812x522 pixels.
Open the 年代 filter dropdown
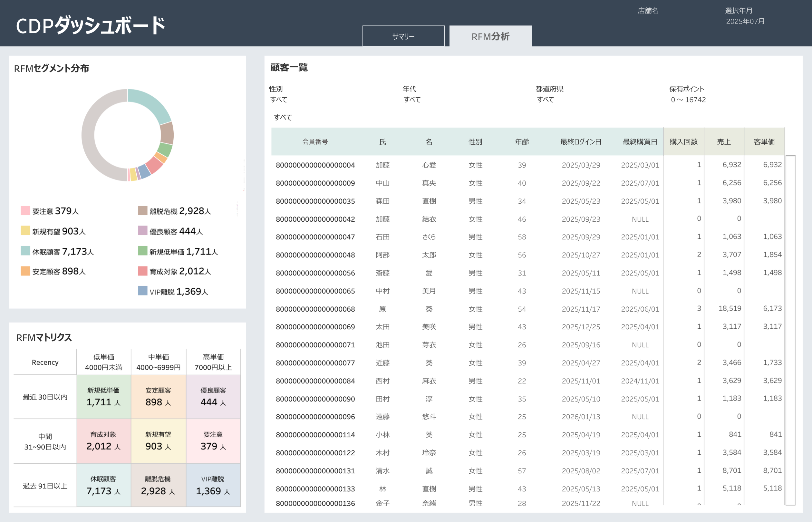coord(412,99)
